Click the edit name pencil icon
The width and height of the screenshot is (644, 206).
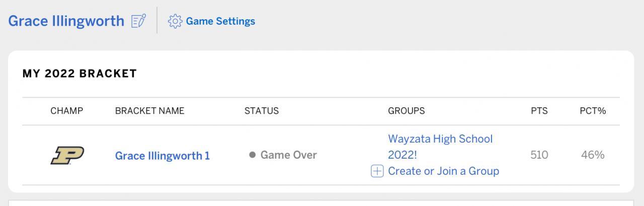[138, 21]
